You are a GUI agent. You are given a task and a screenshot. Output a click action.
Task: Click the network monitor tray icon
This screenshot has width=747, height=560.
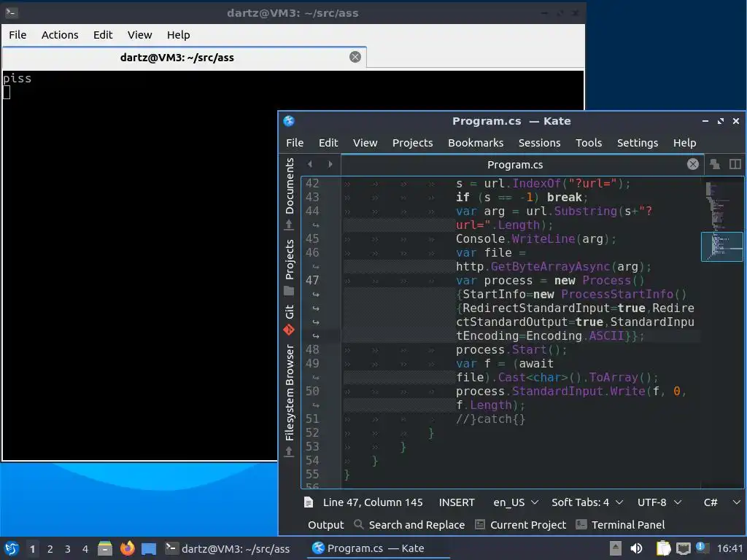tap(683, 548)
